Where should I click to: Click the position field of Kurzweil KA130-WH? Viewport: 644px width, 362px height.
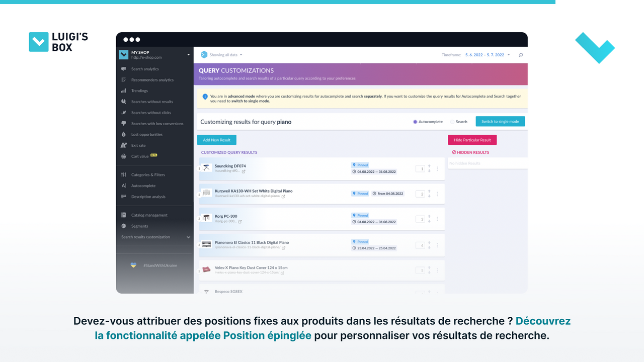pos(420,194)
